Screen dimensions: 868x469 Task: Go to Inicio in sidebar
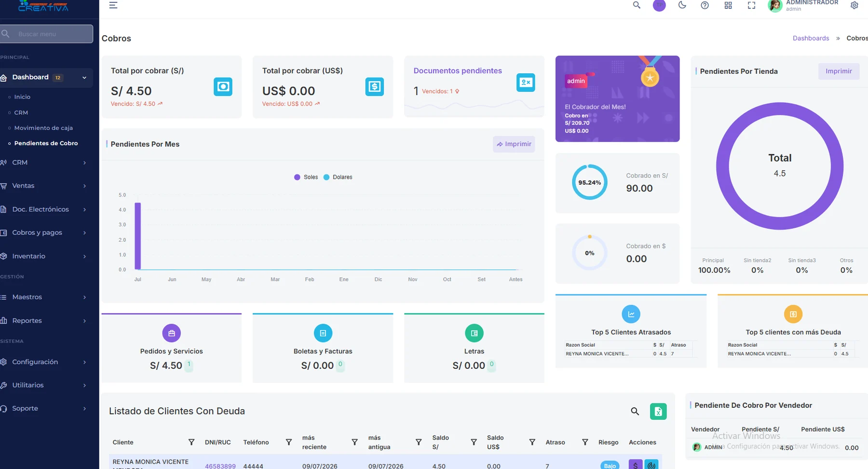pyautogui.click(x=22, y=97)
